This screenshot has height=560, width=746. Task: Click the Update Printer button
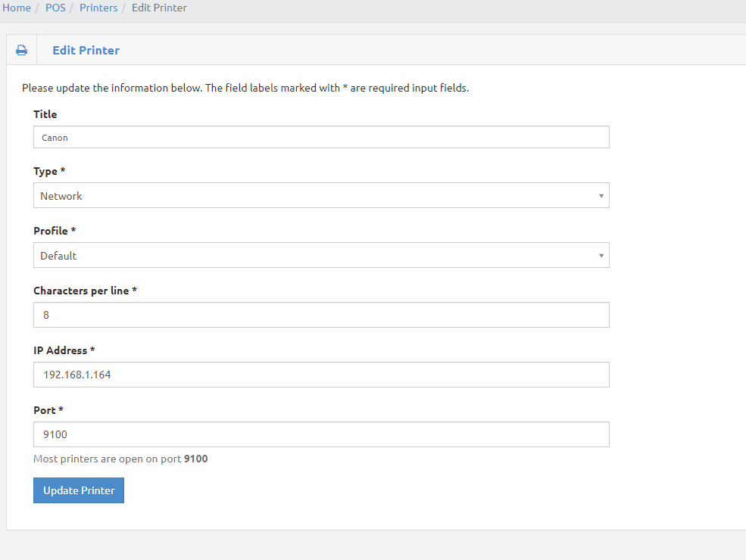[79, 490]
